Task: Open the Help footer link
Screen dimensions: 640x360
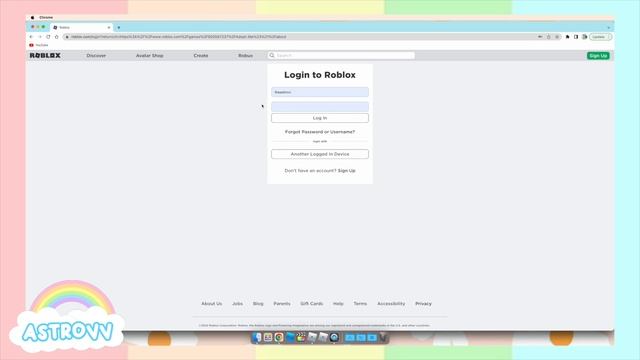Action: point(338,304)
